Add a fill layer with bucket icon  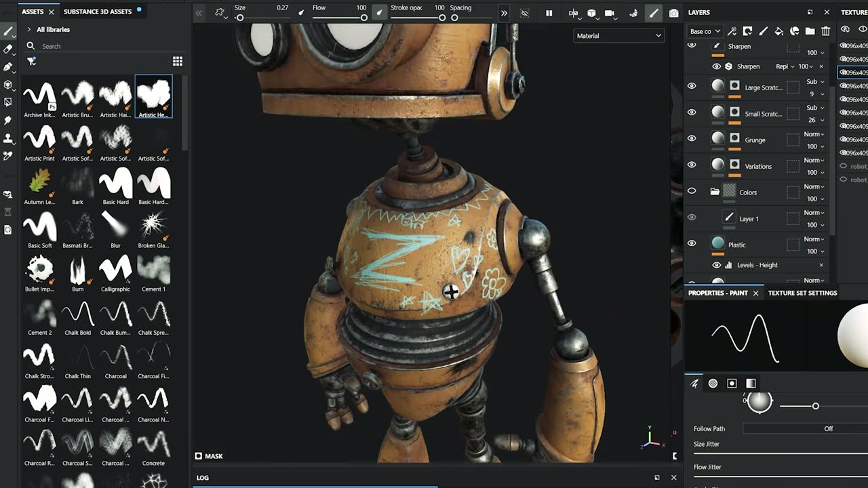click(x=778, y=31)
